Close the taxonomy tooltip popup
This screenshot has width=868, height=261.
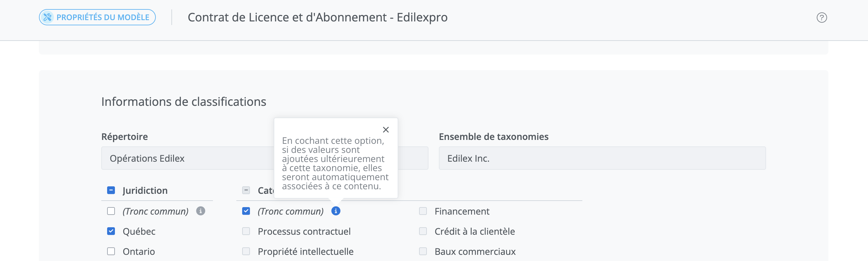click(x=386, y=130)
